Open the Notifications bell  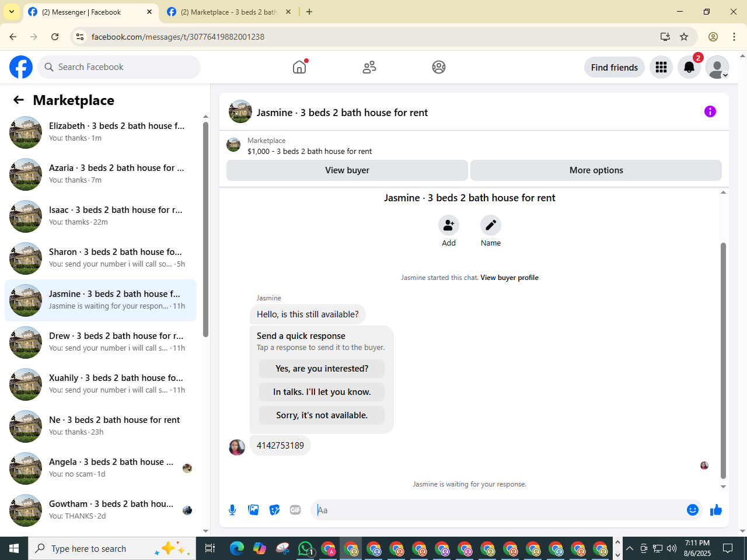pos(689,67)
